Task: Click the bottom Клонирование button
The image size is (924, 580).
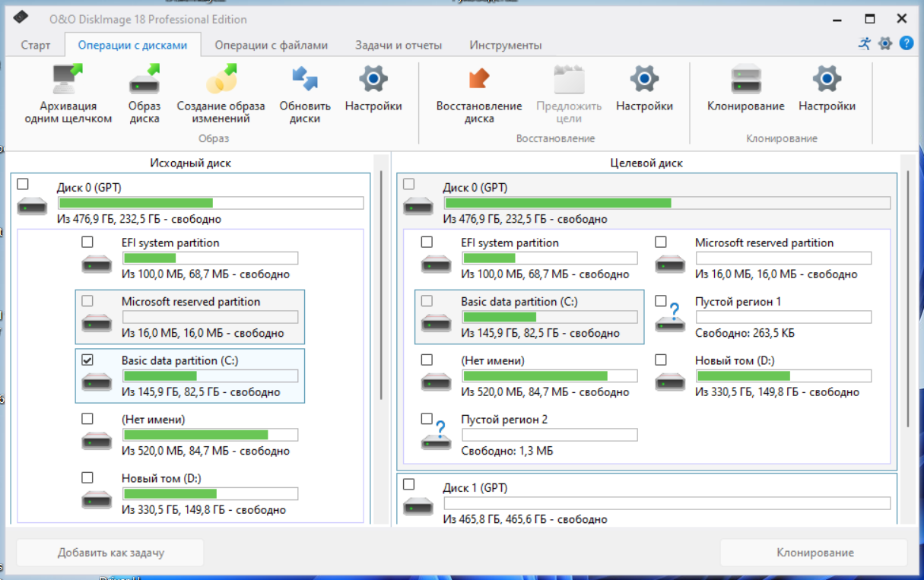Action: (814, 553)
